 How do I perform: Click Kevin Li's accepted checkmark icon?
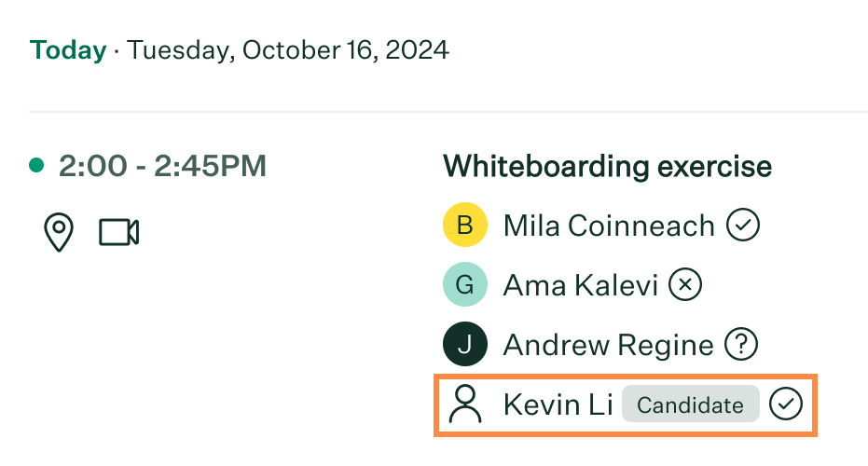tap(786, 404)
